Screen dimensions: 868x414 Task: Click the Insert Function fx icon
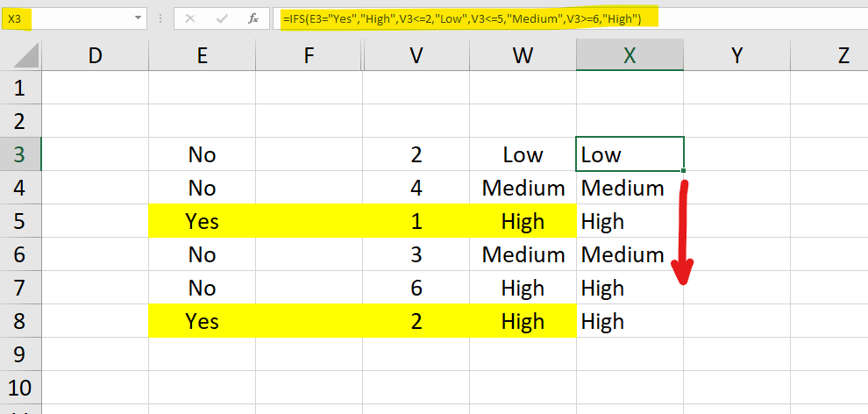tap(253, 18)
